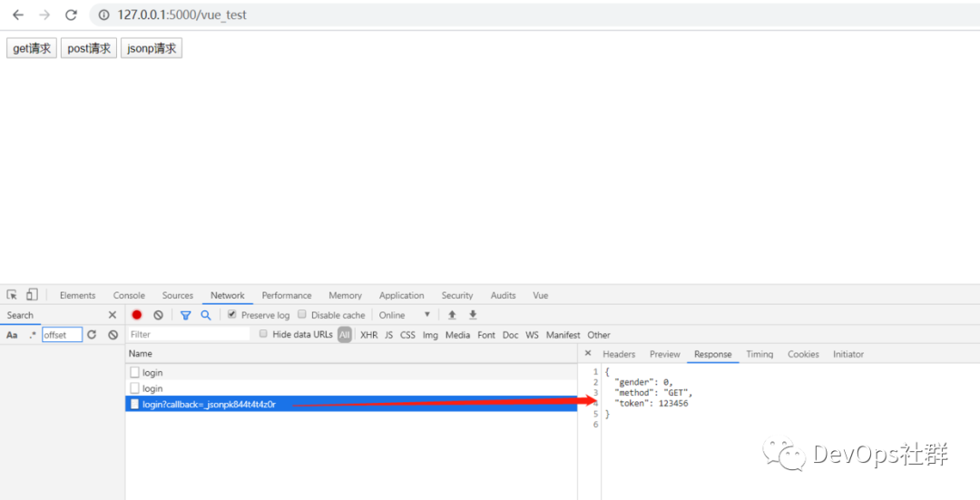The width and height of the screenshot is (980, 500).
Task: Show the request Headers tab
Action: [x=619, y=354]
